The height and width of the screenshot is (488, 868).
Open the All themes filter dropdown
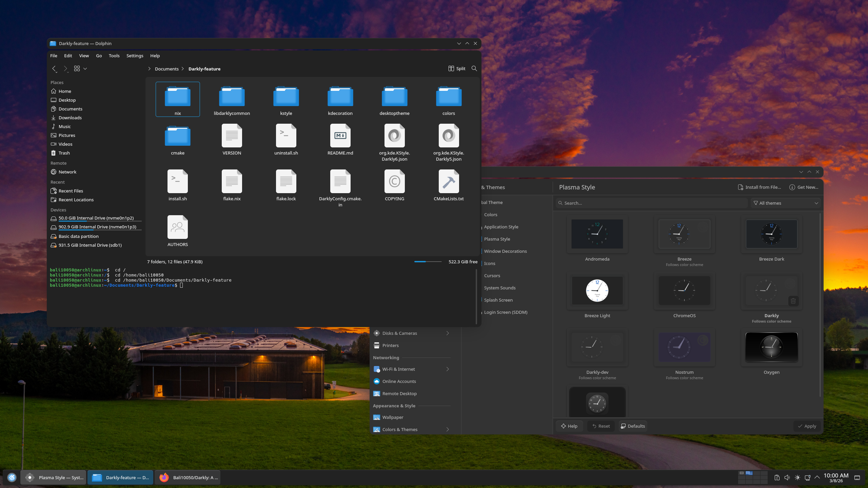point(785,203)
